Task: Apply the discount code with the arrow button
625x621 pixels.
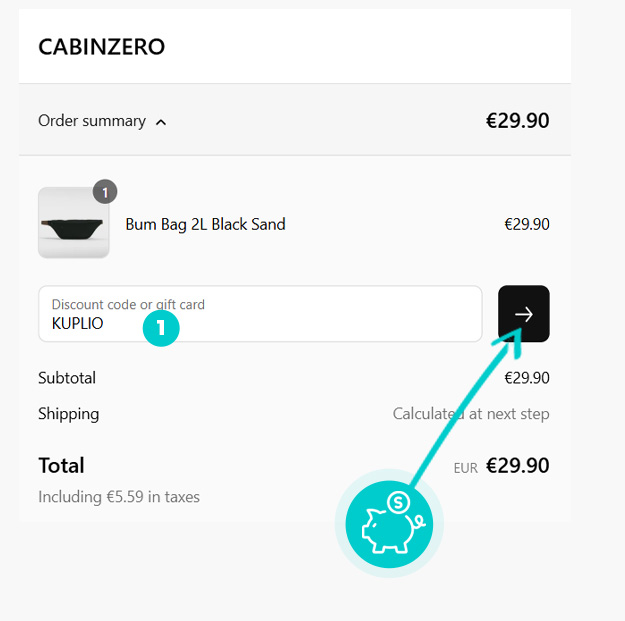Action: [x=523, y=314]
